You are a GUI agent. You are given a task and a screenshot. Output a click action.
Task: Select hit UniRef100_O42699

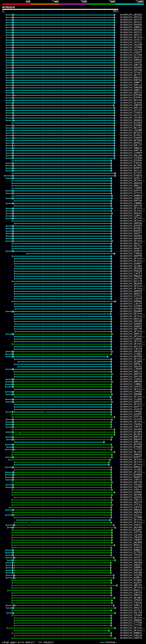[131, 429]
